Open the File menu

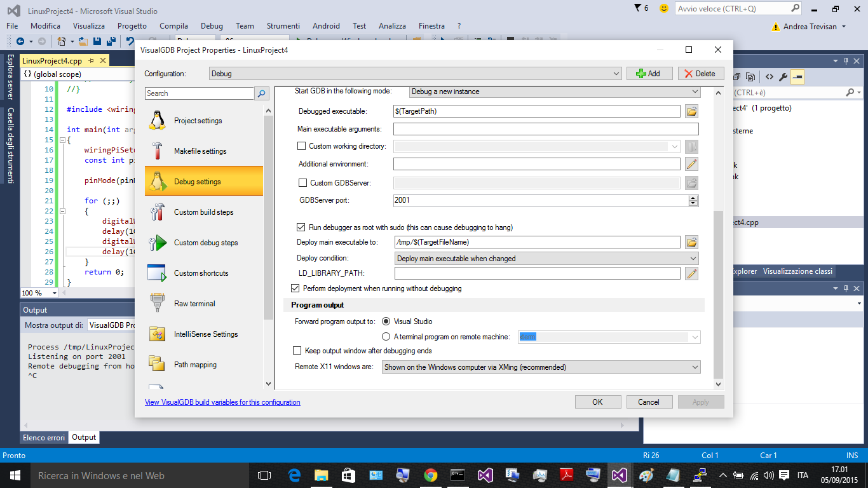(x=12, y=26)
